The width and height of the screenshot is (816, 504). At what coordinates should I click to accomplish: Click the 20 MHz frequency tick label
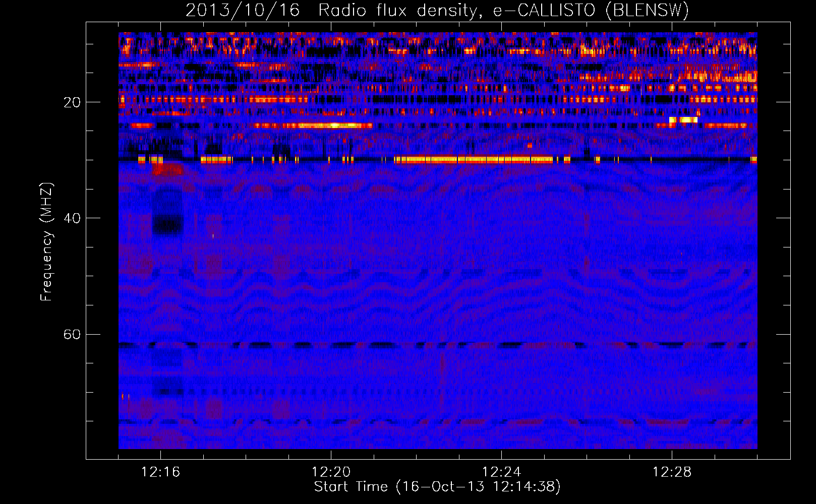click(x=72, y=102)
